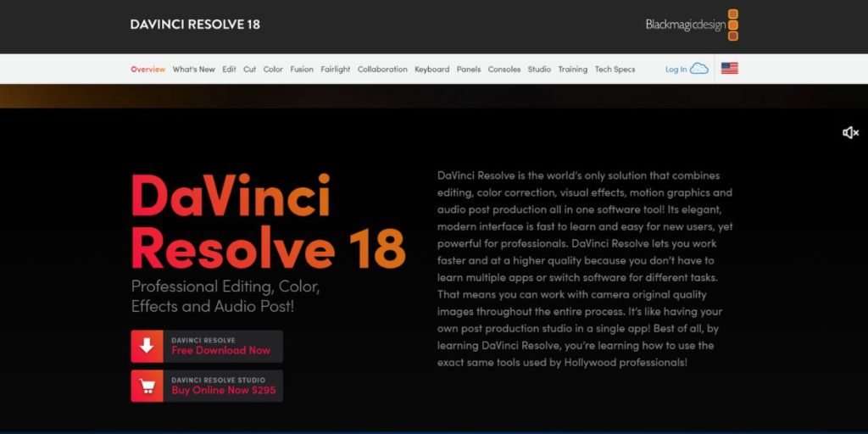View the Tech Specs tab
Image resolution: width=868 pixels, height=434 pixels.
[x=615, y=70]
